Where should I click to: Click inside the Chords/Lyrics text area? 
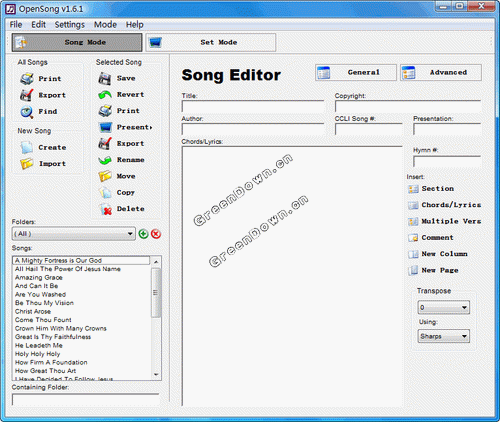[292, 276]
